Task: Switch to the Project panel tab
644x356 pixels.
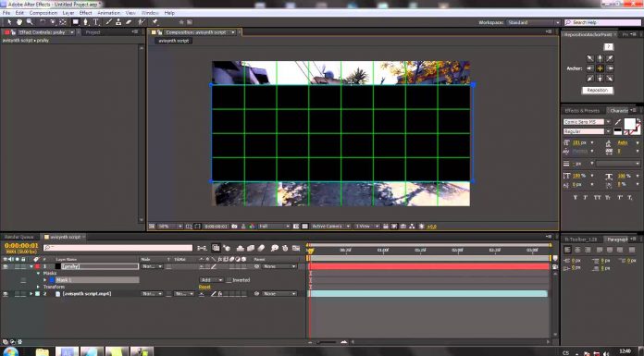Action: [x=93, y=32]
